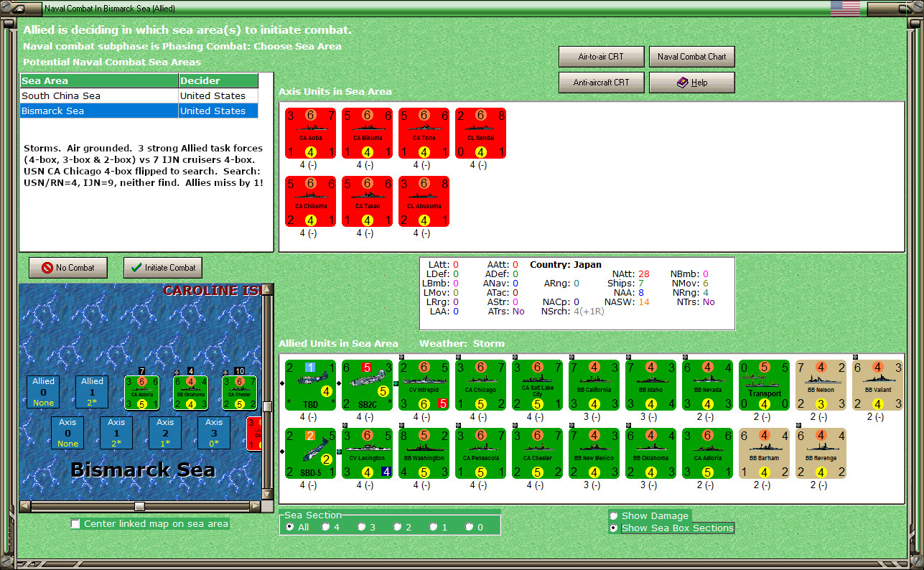Click the No Combat button

coord(67,268)
